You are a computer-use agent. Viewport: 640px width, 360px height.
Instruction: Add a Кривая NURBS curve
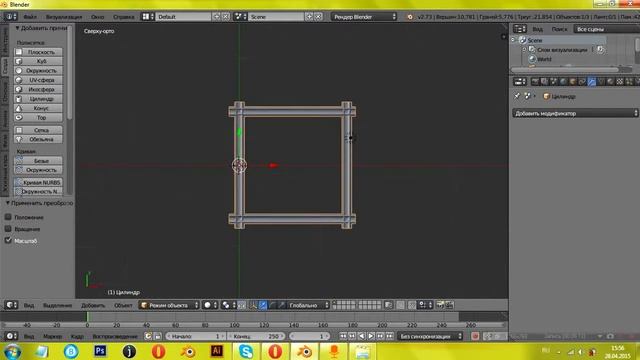[x=38, y=182]
